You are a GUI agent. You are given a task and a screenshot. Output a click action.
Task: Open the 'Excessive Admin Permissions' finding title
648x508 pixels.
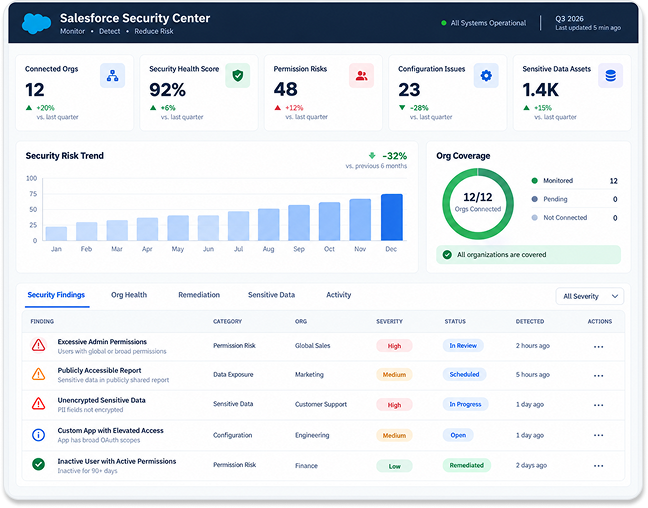pyautogui.click(x=102, y=342)
